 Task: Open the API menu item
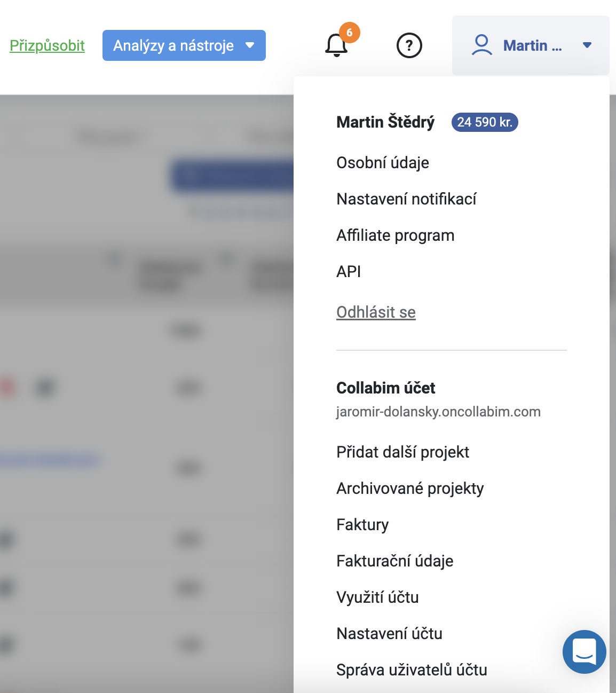[x=349, y=272]
